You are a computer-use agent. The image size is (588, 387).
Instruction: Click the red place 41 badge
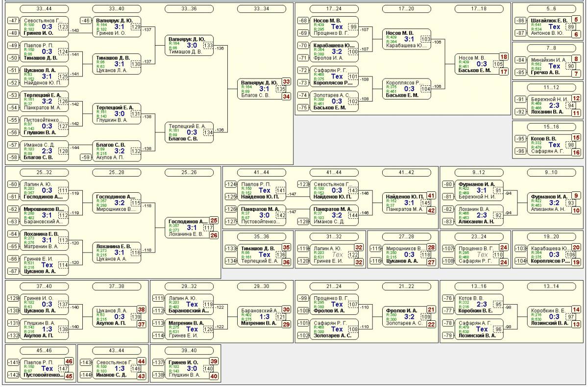(431, 195)
